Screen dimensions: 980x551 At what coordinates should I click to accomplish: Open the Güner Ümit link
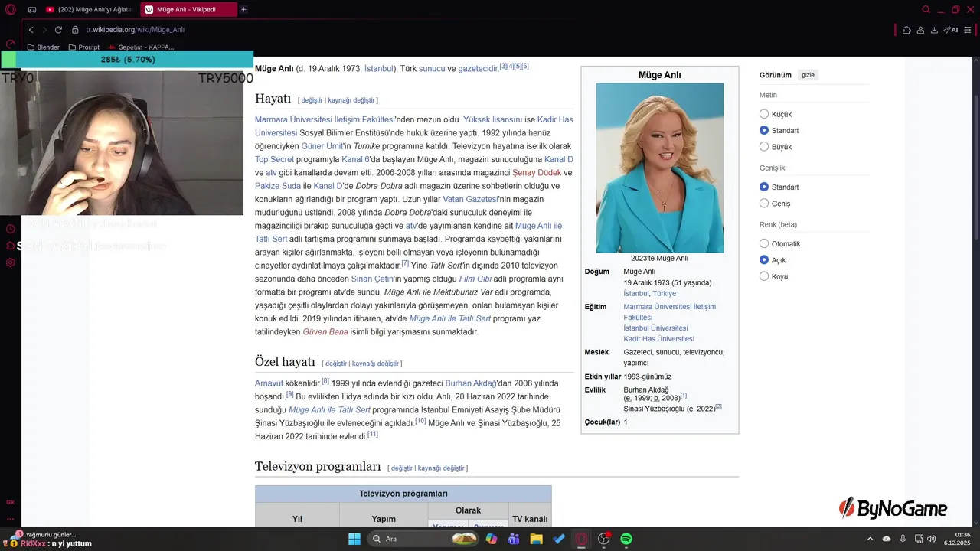tap(322, 146)
